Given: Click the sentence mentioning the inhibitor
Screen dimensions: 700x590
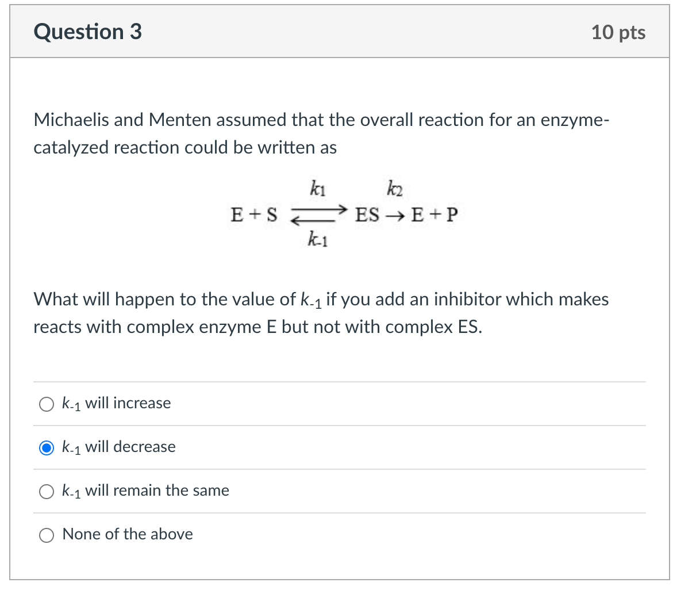Looking at the screenshot, I should 320,312.
